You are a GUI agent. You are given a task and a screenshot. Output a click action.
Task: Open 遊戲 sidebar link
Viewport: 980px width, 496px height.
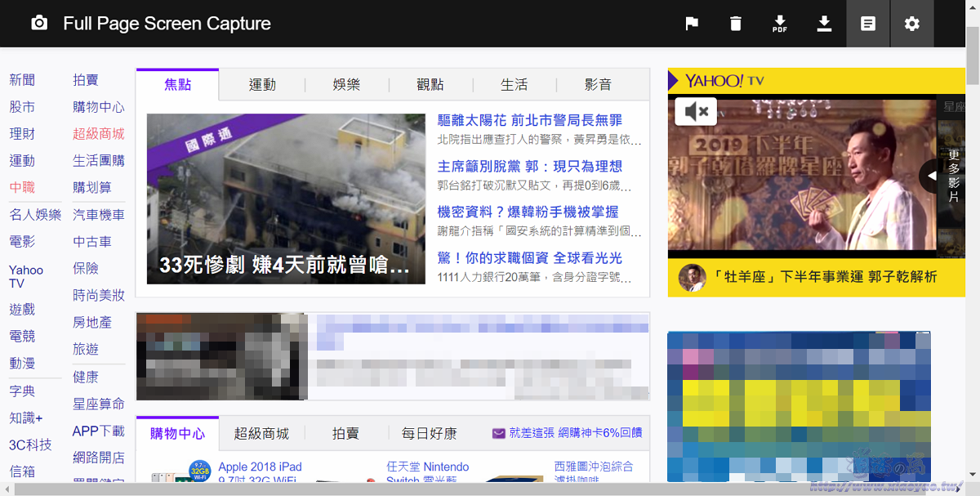tap(22, 309)
